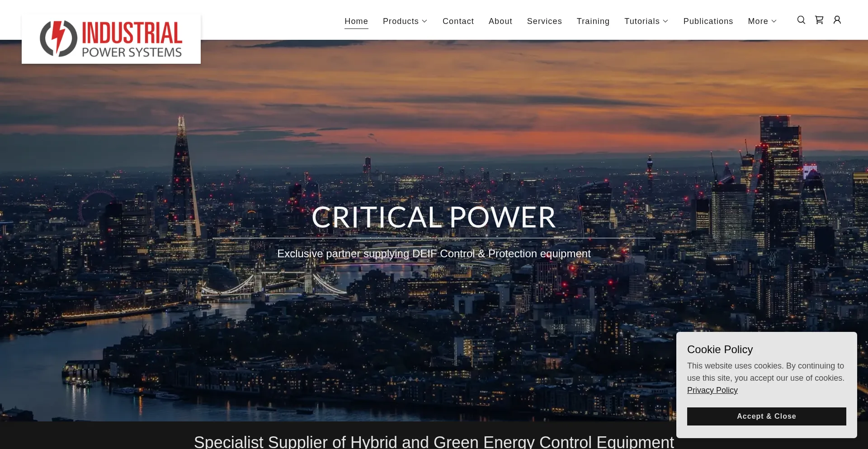
Task: Click the CRITICAL POWER hero heading
Action: click(434, 217)
